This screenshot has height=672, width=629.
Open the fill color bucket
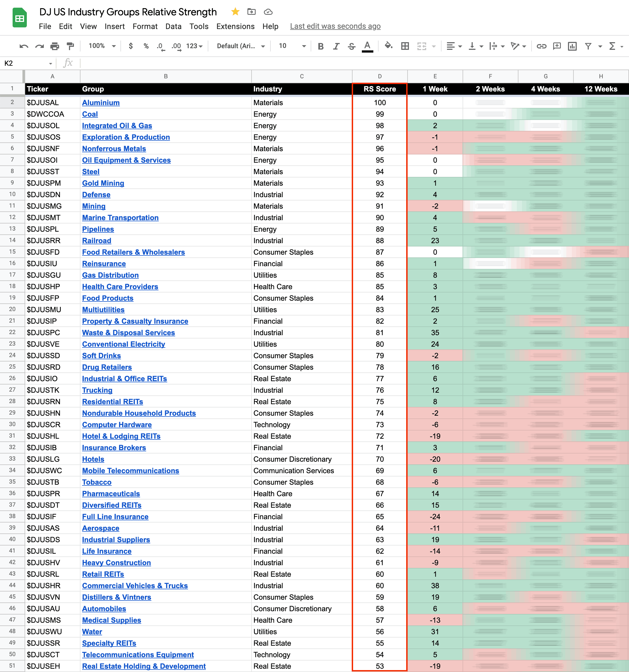click(388, 46)
